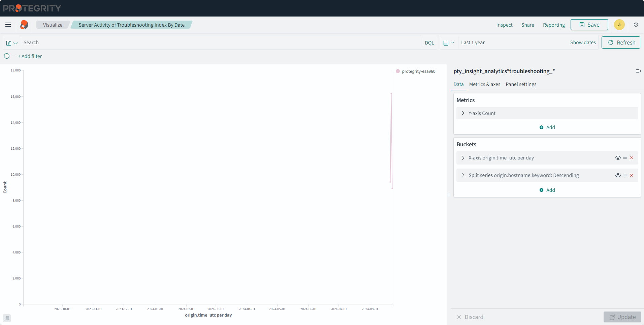Collapse the editor sidebar panel
The height and width of the screenshot is (325, 644).
coord(638,71)
